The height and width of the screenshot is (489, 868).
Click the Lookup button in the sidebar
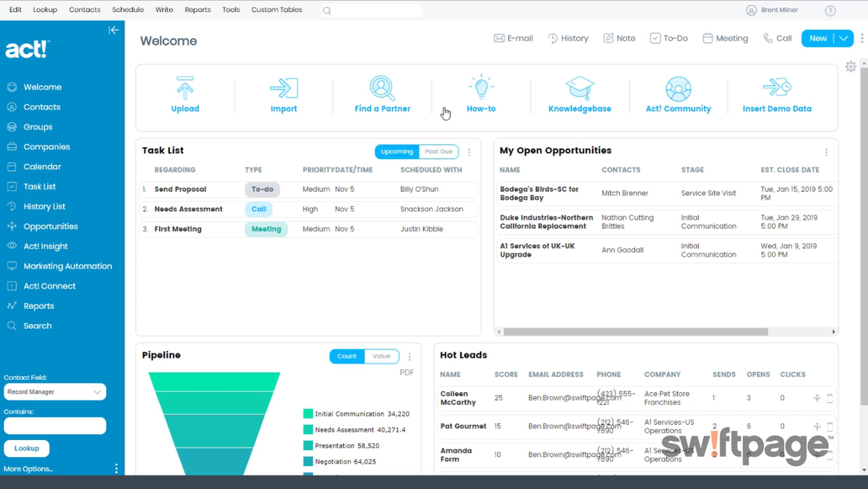27,448
